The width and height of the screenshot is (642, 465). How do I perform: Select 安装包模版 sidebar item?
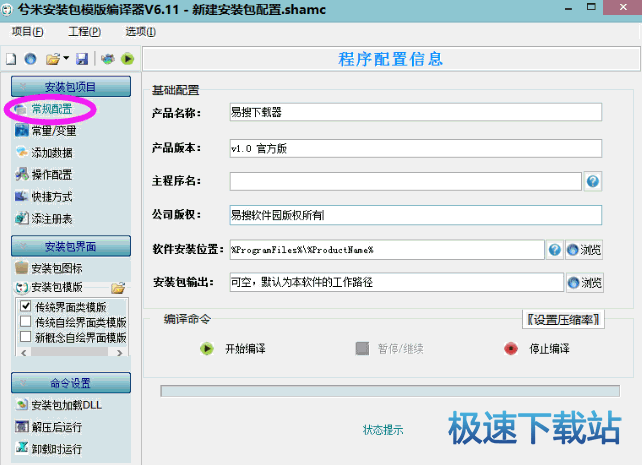coord(49,287)
